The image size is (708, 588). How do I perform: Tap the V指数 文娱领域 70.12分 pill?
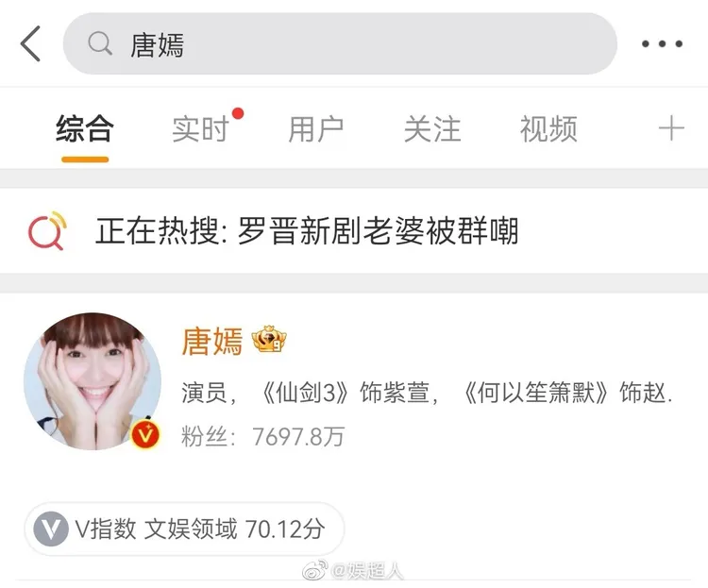tap(184, 529)
